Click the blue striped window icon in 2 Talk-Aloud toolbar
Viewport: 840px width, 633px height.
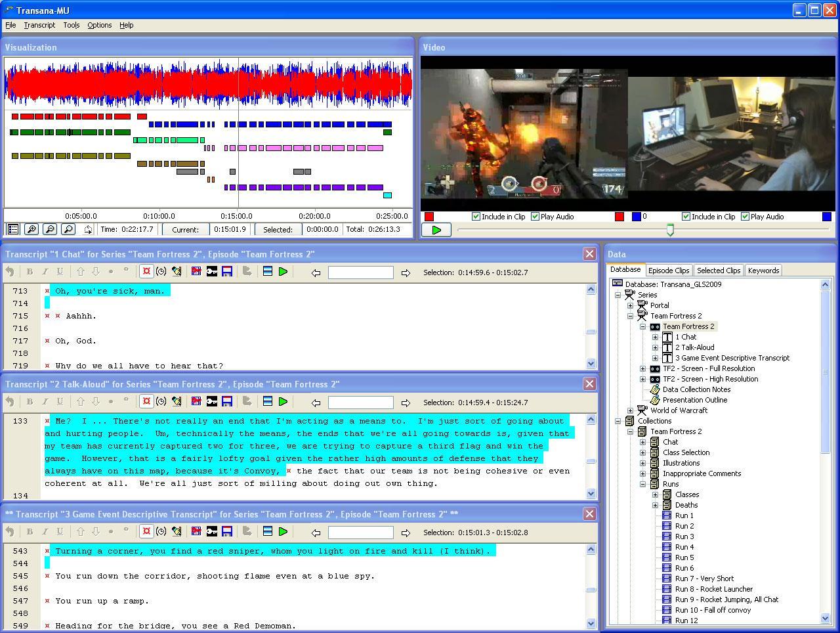pos(267,401)
